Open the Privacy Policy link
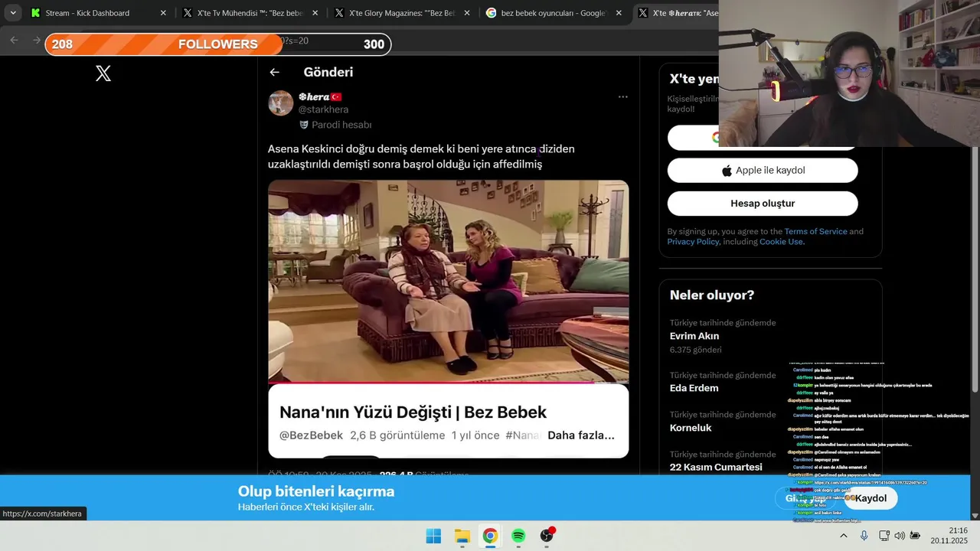This screenshot has width=980, height=551. [693, 242]
